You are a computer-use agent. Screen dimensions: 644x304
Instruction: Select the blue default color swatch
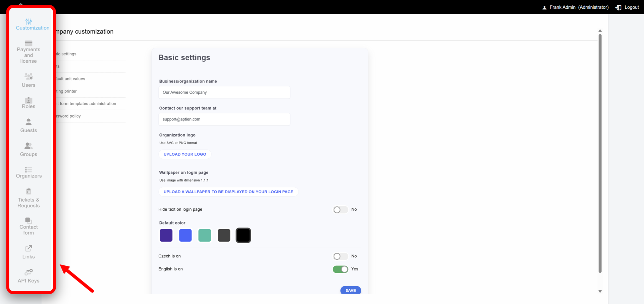(185, 235)
